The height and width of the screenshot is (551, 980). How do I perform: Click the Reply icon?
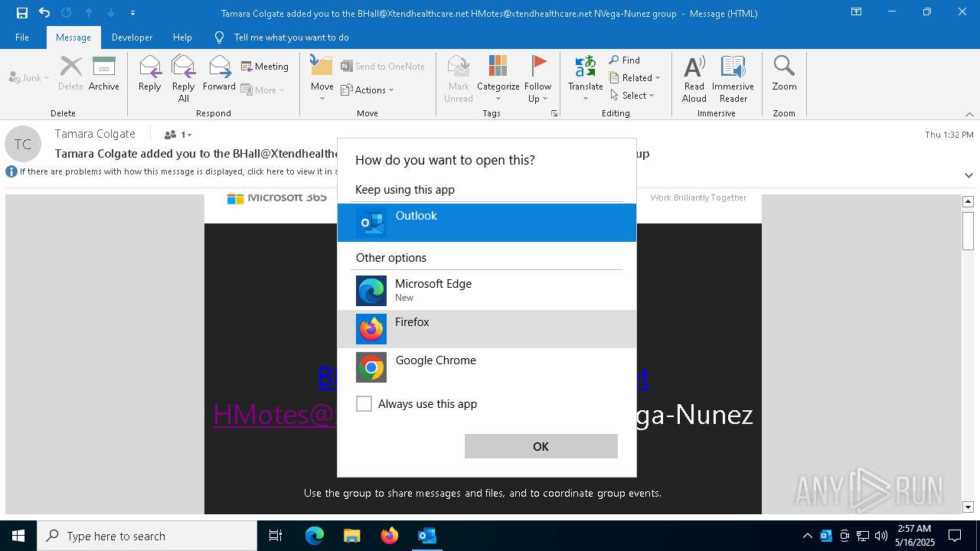tap(150, 73)
